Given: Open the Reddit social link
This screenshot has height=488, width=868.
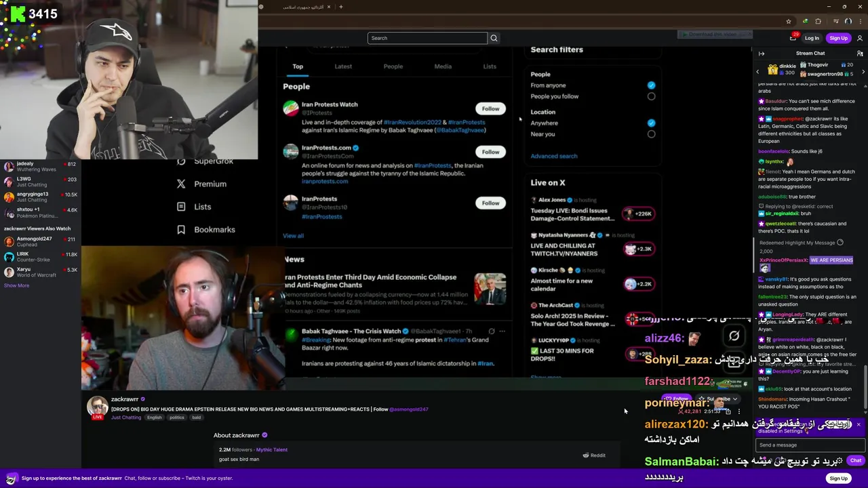Looking at the screenshot, I should click(x=594, y=455).
